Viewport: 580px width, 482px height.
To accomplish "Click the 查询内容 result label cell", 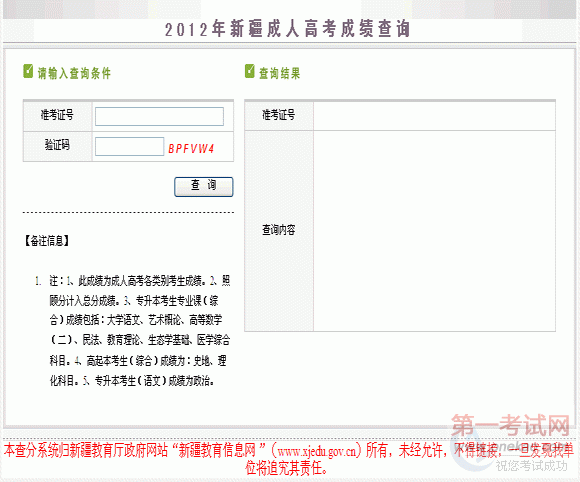I will point(279,230).
